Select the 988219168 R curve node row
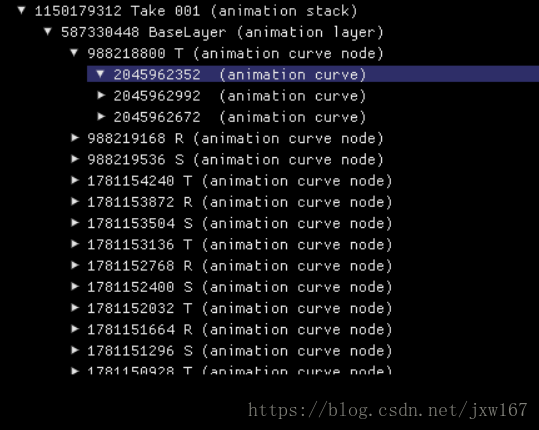 pos(235,139)
